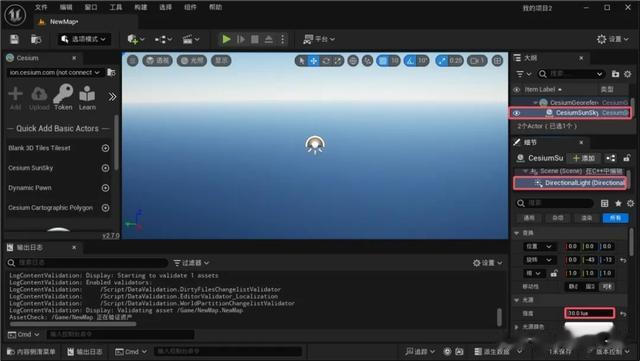Image resolution: width=640 pixels, height=361 pixels.
Task: Collapse the transform section in details
Action: pyautogui.click(x=517, y=233)
